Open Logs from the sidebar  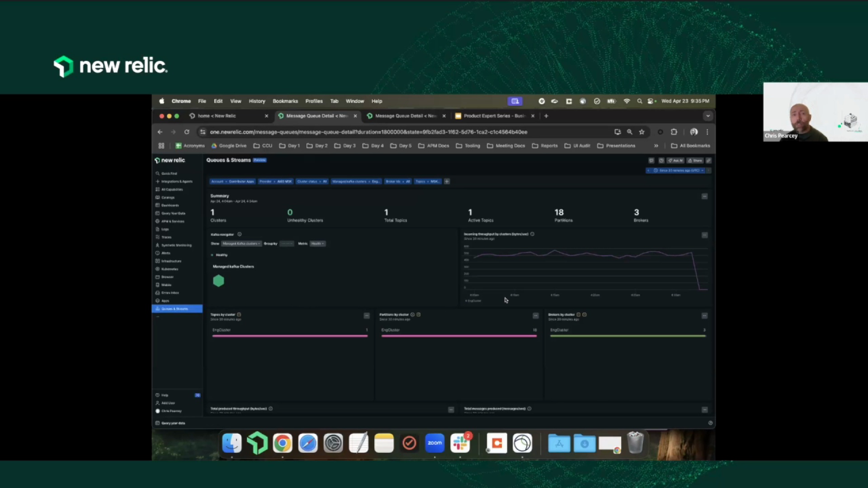[x=162, y=229]
